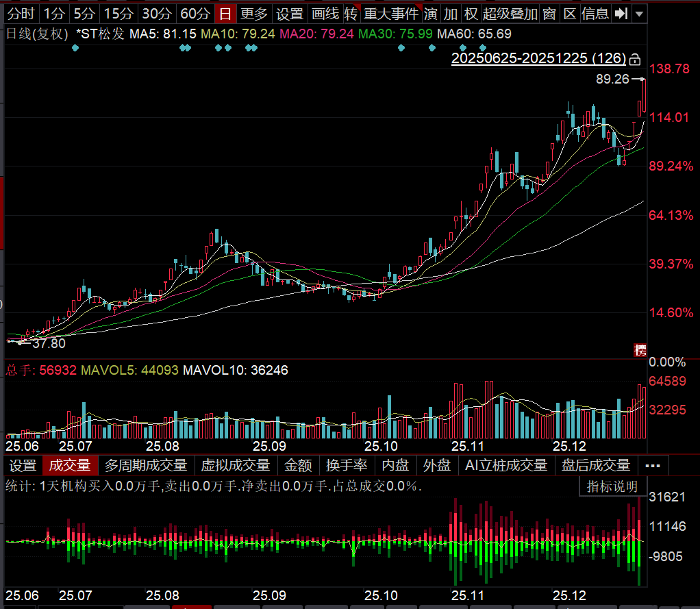The width and height of the screenshot is (700, 609).
Task: Click the red 榜 ranking badge
Action: (640, 350)
